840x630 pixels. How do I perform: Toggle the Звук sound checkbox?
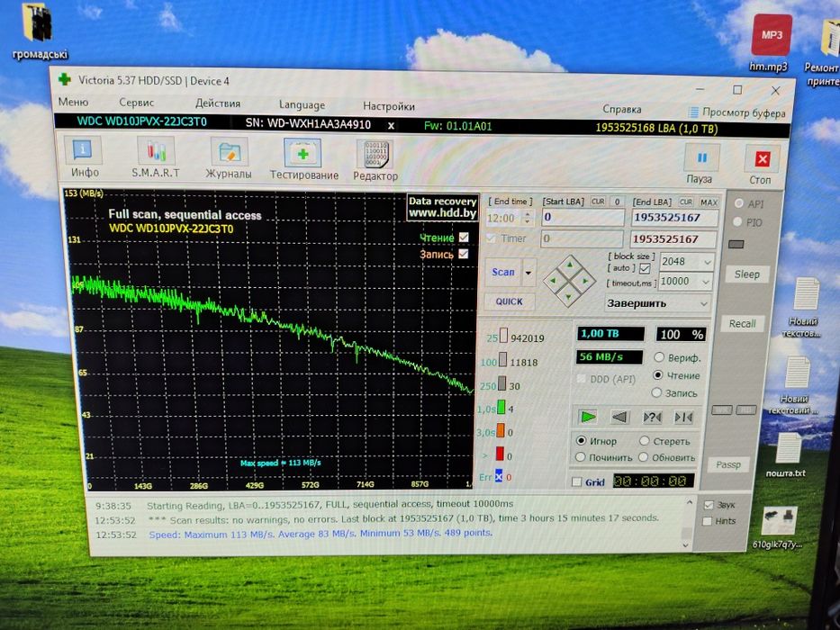(x=709, y=505)
